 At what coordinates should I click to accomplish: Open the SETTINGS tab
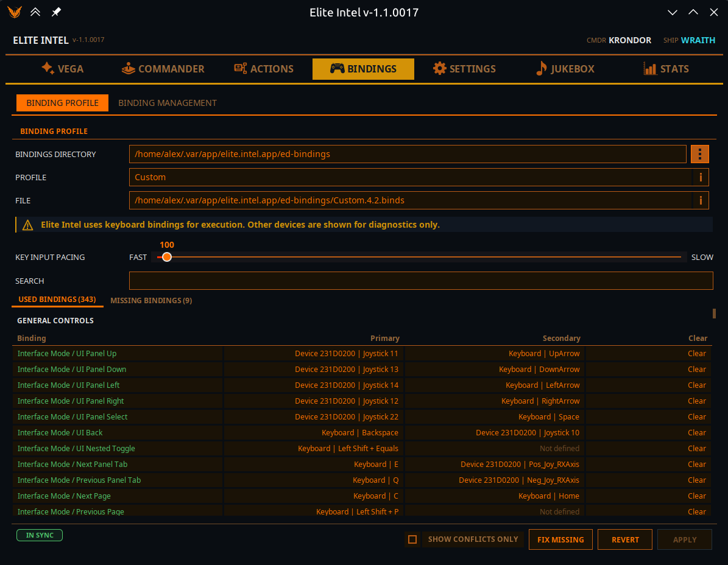click(464, 69)
